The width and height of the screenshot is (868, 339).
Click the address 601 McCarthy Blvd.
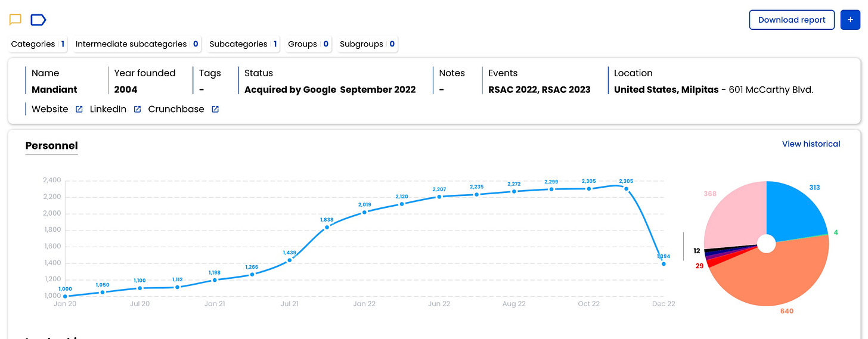point(771,89)
